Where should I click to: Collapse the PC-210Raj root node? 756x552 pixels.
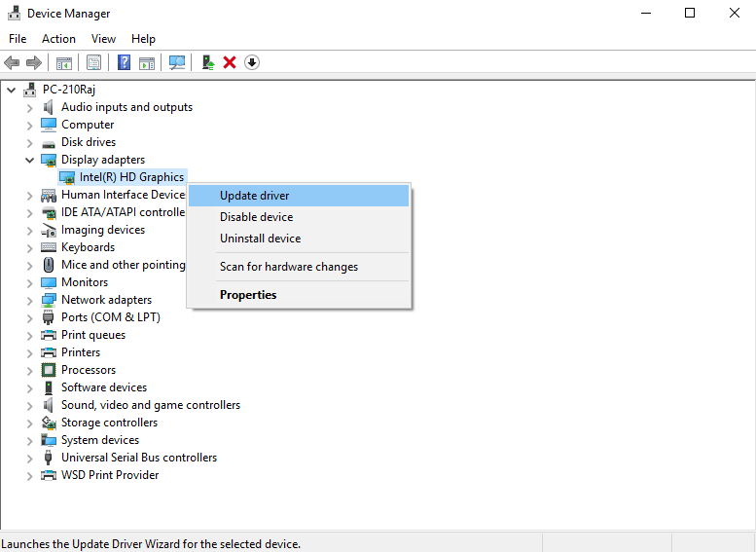point(11,90)
